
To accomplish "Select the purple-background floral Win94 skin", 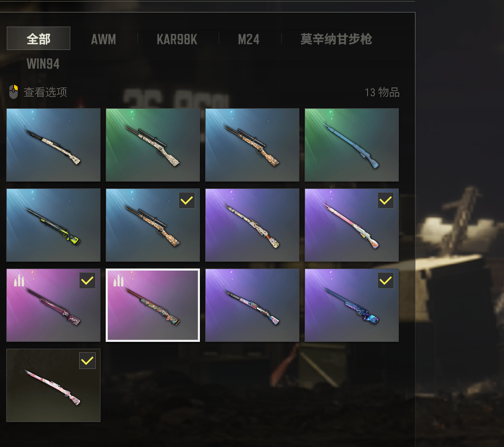I will 252,225.
